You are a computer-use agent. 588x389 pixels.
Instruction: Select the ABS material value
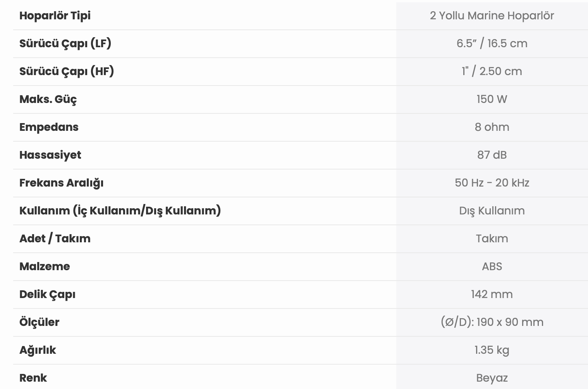click(x=492, y=266)
